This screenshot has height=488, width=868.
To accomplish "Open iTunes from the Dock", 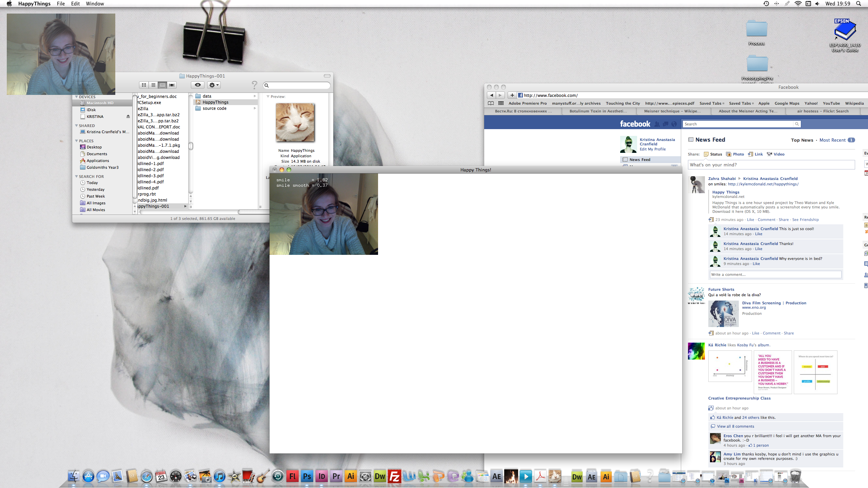I will pyautogui.click(x=219, y=476).
